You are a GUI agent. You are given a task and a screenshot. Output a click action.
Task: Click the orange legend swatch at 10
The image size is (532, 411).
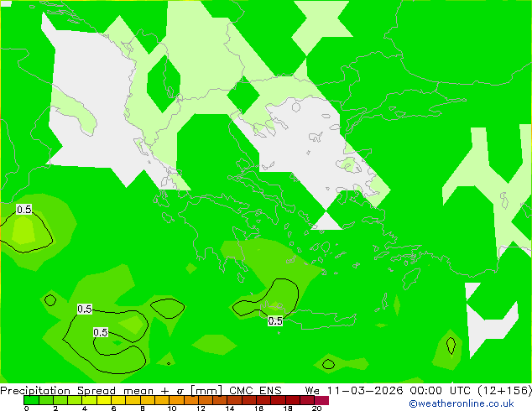pos(176,400)
